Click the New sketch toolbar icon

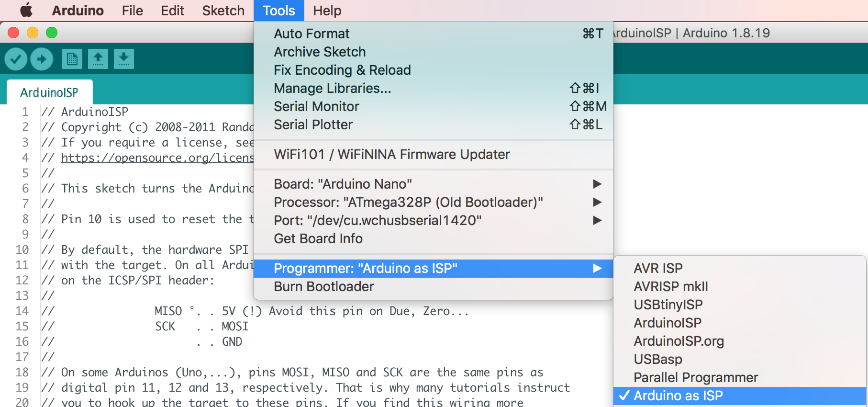[x=72, y=59]
